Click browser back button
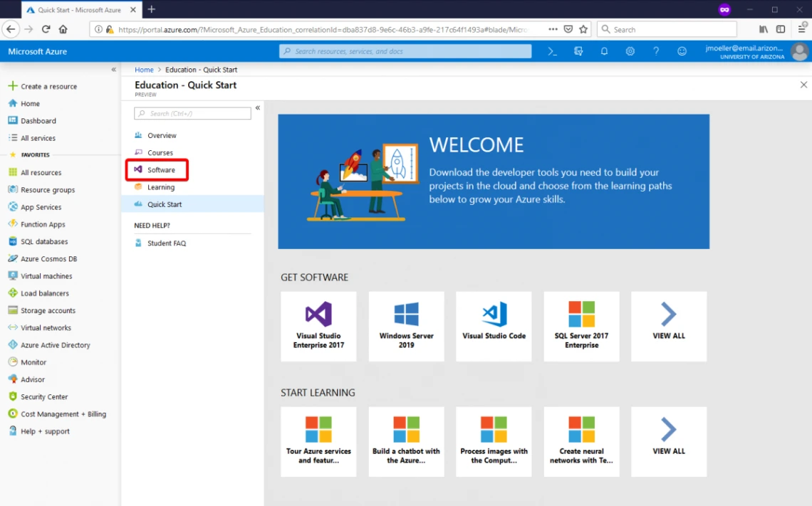The width and height of the screenshot is (812, 506). (x=11, y=29)
